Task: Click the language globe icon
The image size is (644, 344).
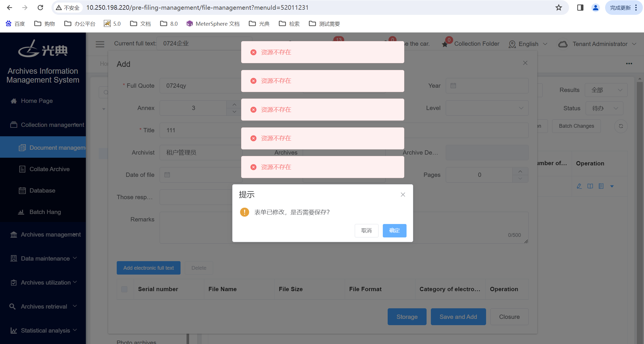Action: [512, 44]
